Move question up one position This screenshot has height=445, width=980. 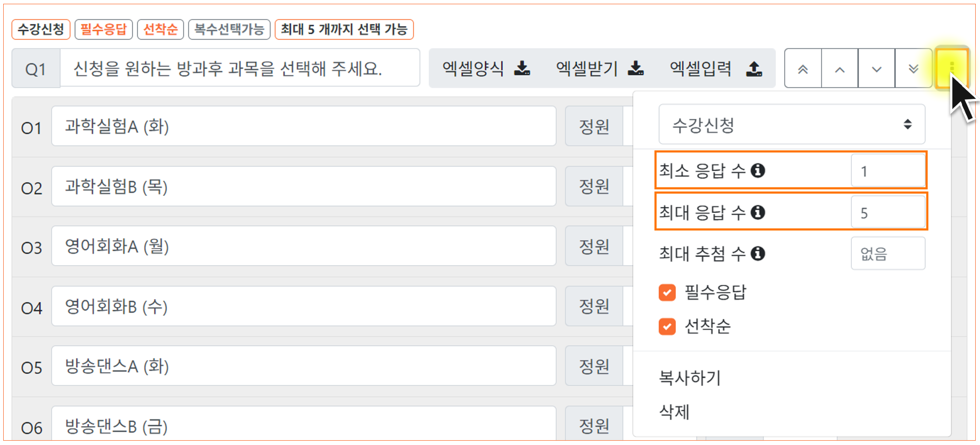(x=840, y=69)
